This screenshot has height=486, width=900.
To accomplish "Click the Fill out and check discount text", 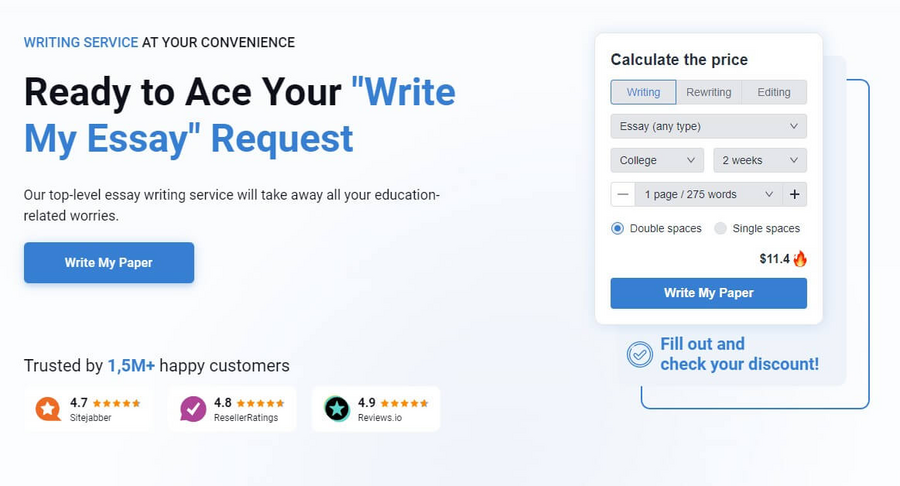I will pyautogui.click(x=739, y=354).
